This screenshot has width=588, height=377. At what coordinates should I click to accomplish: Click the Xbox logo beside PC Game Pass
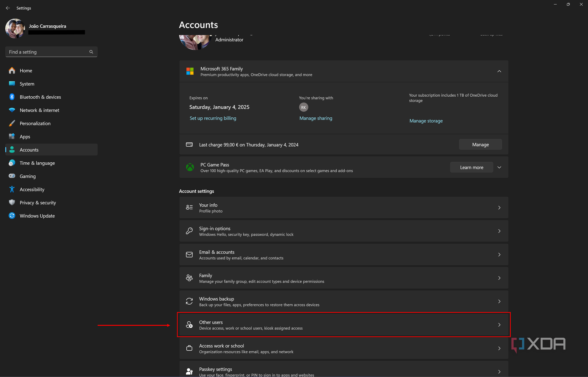[190, 167]
